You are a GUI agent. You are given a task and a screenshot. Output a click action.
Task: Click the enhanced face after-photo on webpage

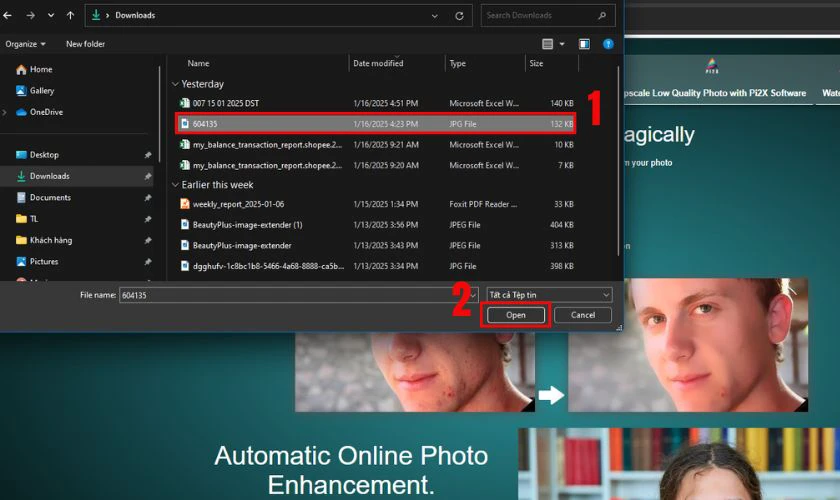coord(688,345)
